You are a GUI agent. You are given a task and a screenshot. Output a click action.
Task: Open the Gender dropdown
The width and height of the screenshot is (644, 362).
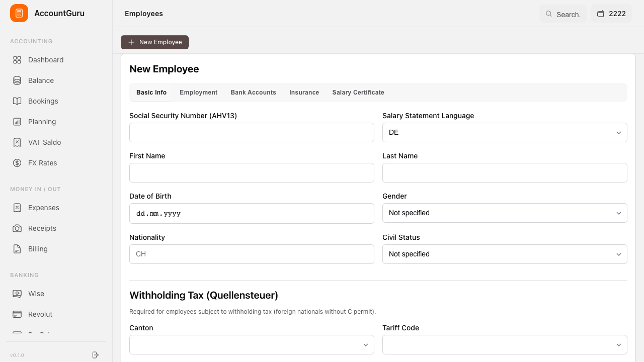click(505, 213)
